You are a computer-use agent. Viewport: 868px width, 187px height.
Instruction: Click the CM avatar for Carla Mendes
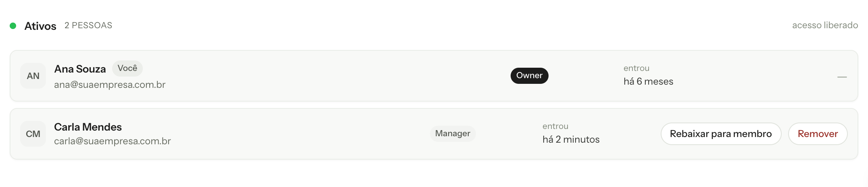(x=33, y=134)
